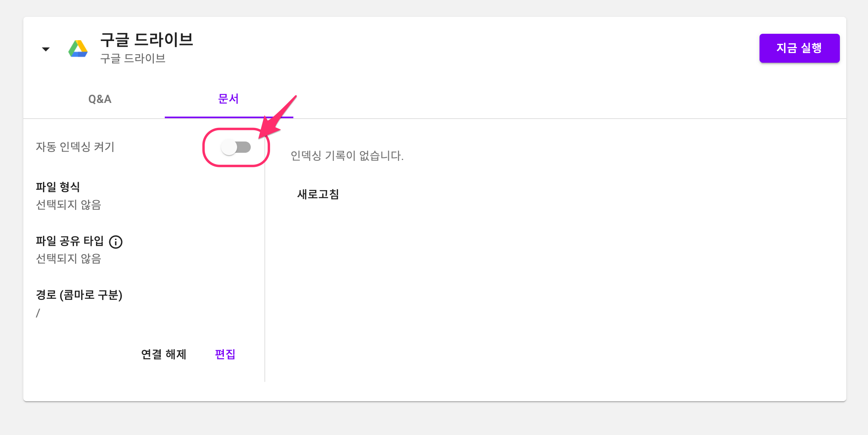
Task: Enable the 자동 인덱싱 켜기 toggle switch
Action: [236, 147]
